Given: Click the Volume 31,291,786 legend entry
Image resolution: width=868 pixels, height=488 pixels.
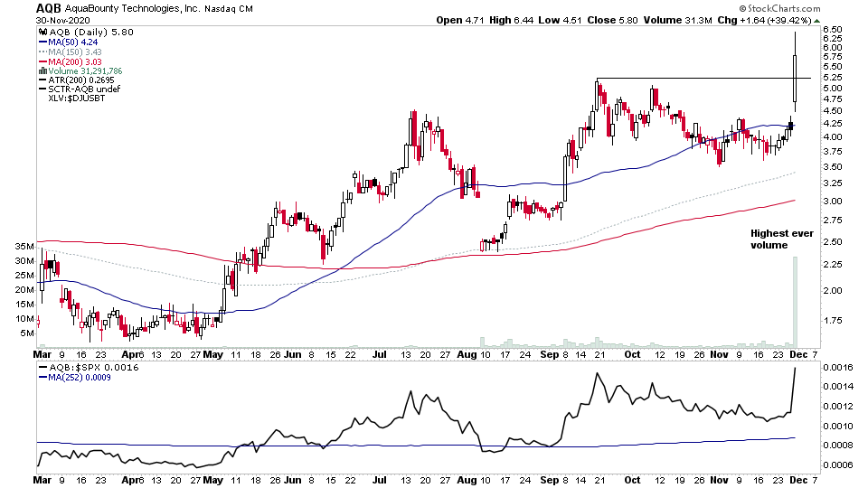Looking at the screenshot, I should 85,70.
